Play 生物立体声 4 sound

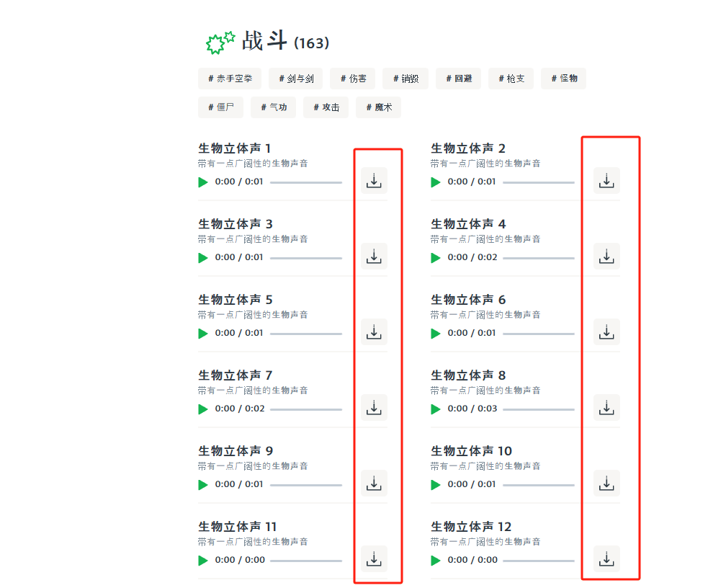[x=436, y=258]
